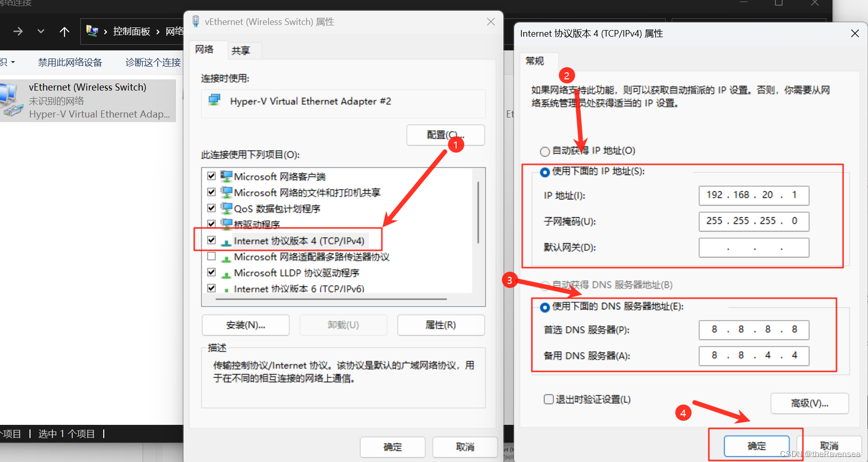The height and width of the screenshot is (462, 868).
Task: Click 安装(N)... button
Action: click(x=246, y=325)
